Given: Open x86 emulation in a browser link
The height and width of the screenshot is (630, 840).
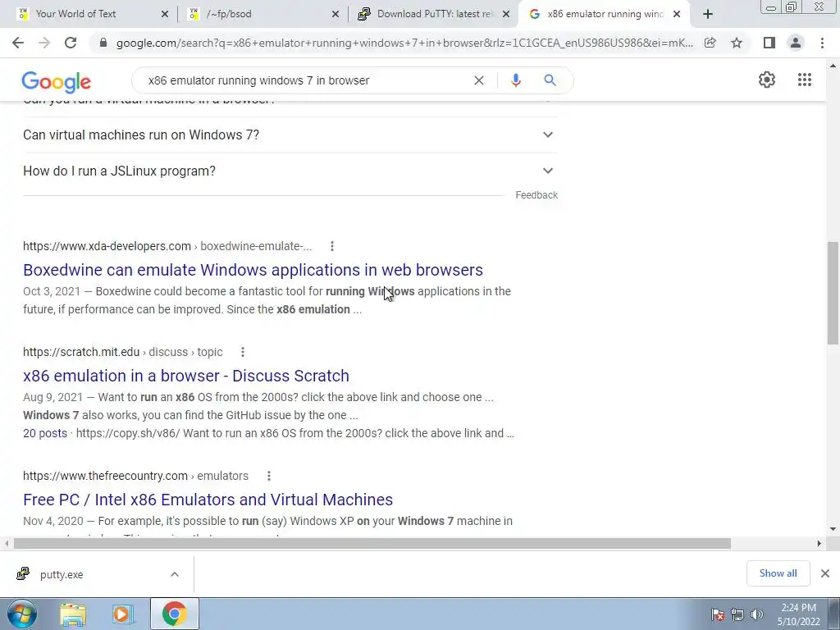Looking at the screenshot, I should coord(186,376).
